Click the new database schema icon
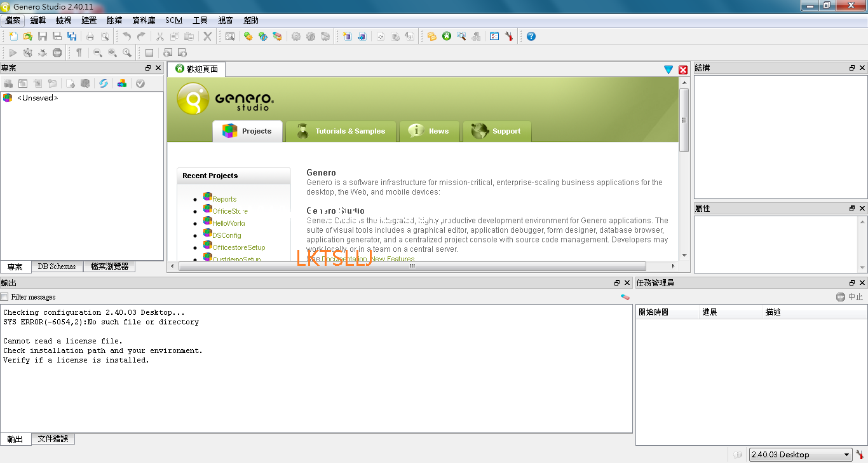This screenshot has height=463, width=868. point(347,36)
